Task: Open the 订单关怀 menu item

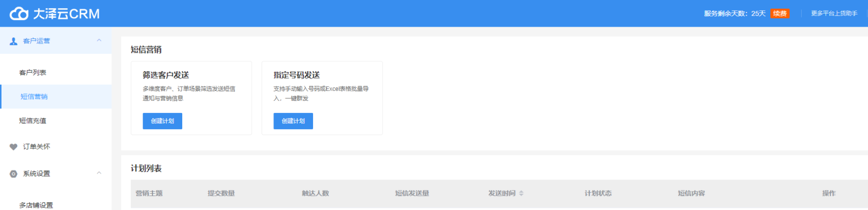Action: pos(36,147)
